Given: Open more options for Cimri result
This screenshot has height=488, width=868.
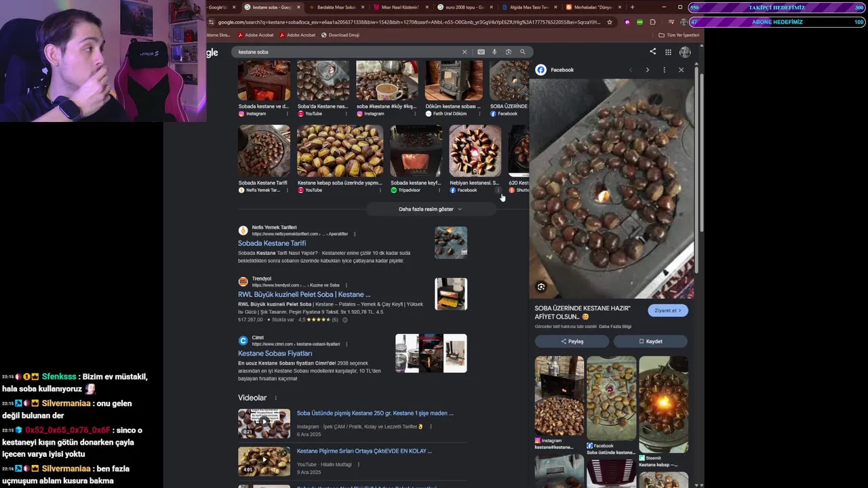Looking at the screenshot, I should (347, 344).
